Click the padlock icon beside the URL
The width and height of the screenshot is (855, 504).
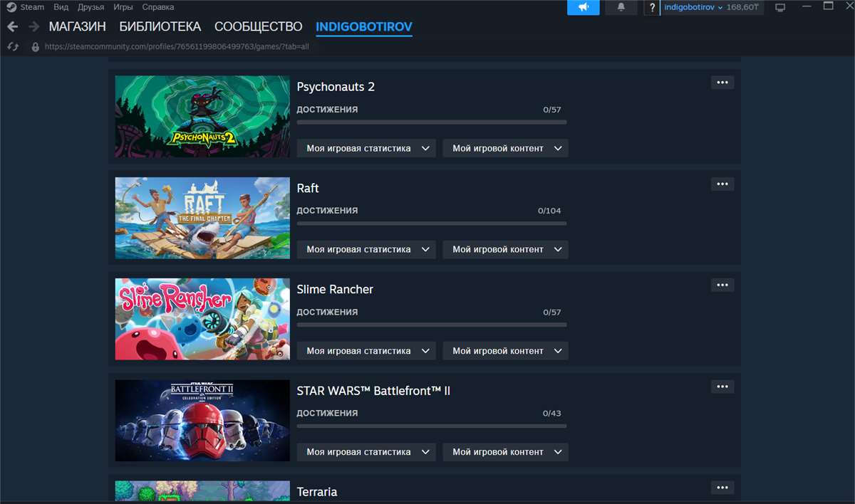click(x=35, y=47)
